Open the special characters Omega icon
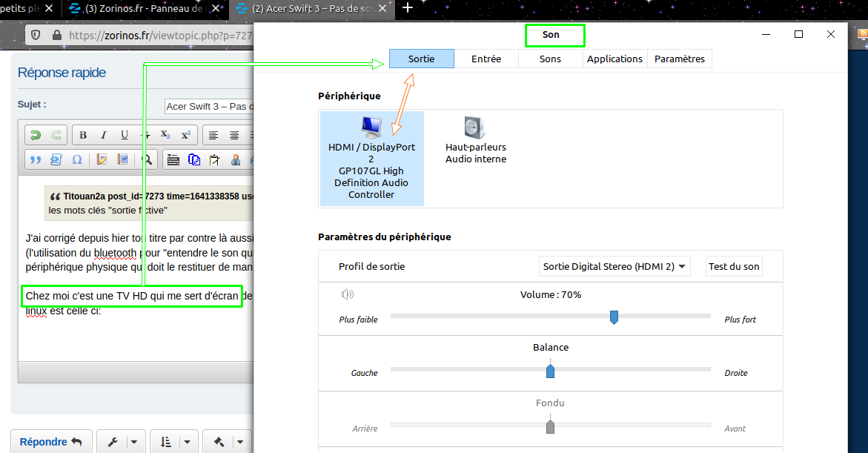The image size is (868, 453). [76, 159]
